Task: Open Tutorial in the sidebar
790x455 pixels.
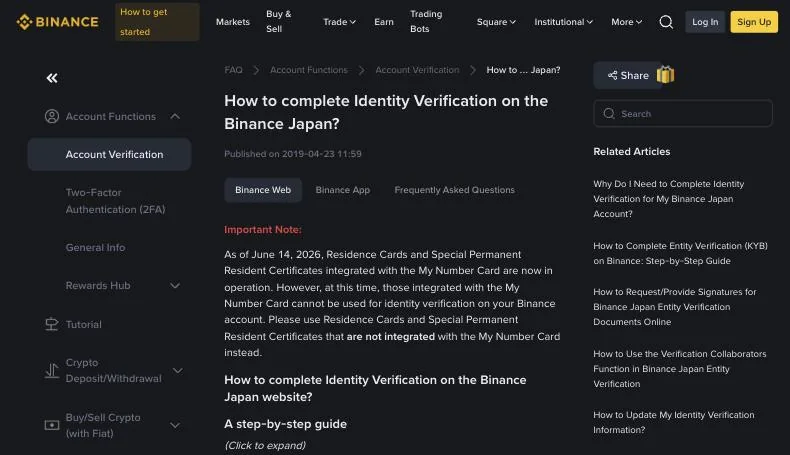Action: 84,324
